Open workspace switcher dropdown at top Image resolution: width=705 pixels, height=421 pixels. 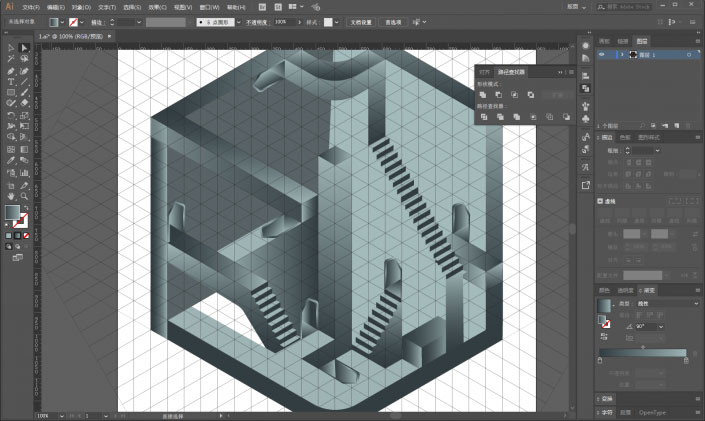click(578, 7)
